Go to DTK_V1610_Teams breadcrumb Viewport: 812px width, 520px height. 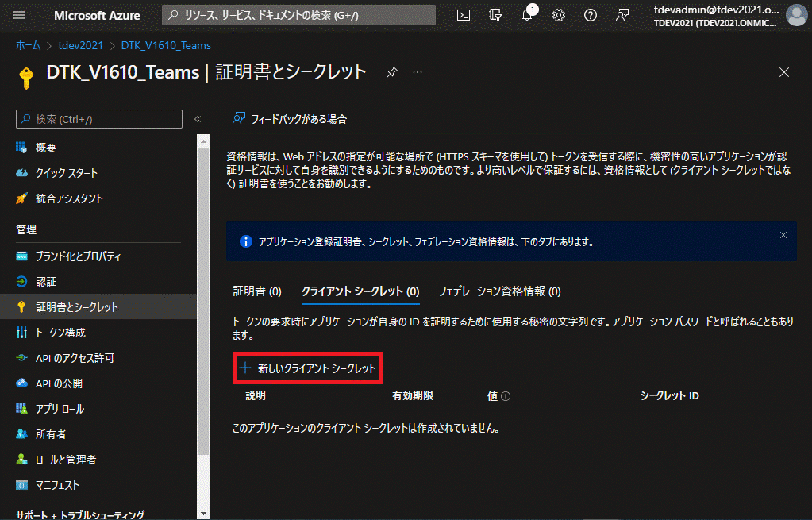tap(166, 45)
